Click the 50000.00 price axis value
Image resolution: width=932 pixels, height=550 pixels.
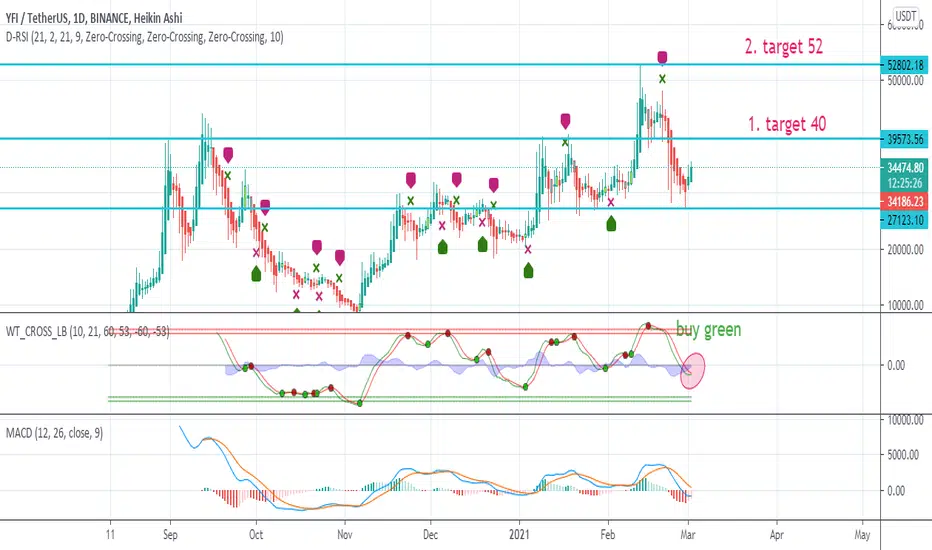[x=905, y=80]
